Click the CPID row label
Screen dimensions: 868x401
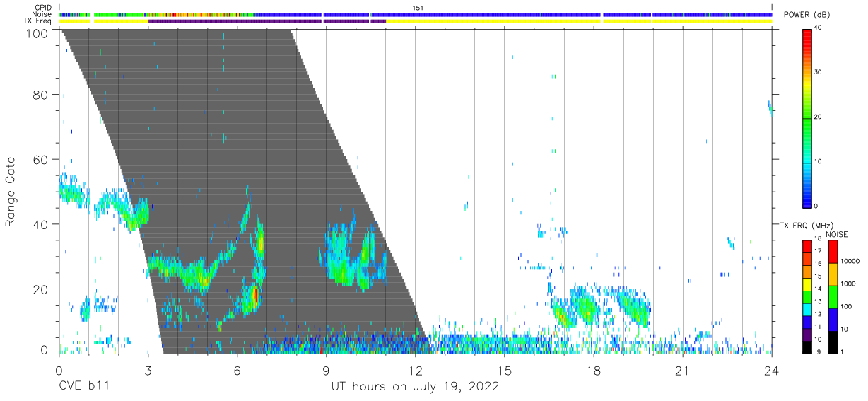pos(43,8)
